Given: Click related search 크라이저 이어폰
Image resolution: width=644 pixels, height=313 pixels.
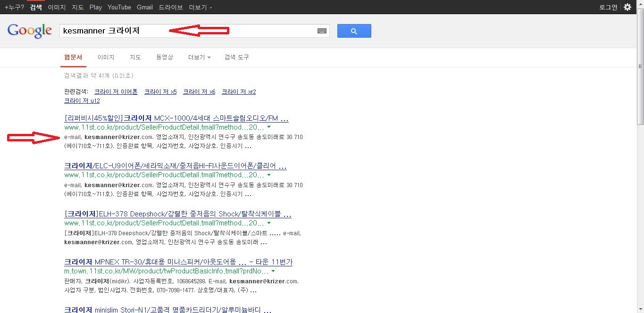Looking at the screenshot, I should (x=116, y=92).
